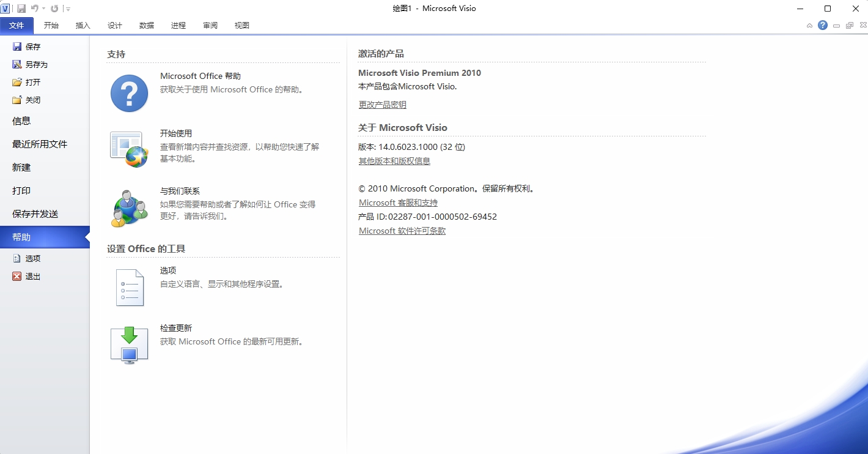Click the Microsoft 软件许可条款 link
The image size is (868, 454).
click(x=402, y=231)
